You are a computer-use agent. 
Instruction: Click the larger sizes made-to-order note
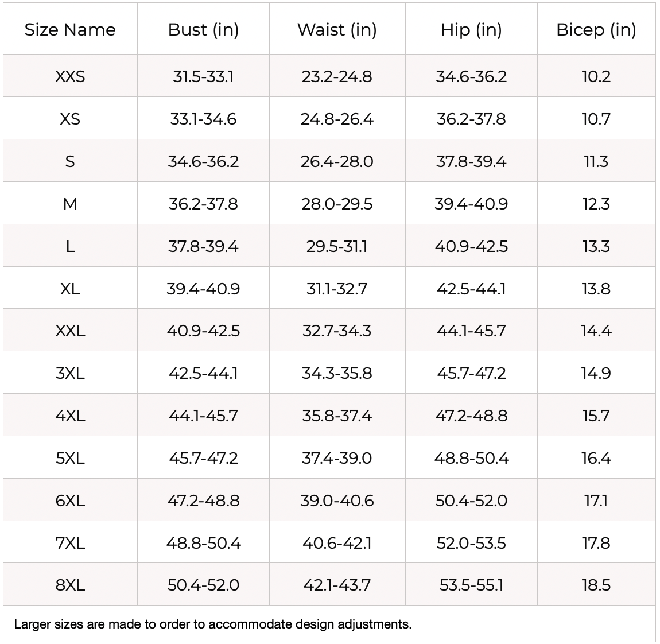pyautogui.click(x=213, y=624)
